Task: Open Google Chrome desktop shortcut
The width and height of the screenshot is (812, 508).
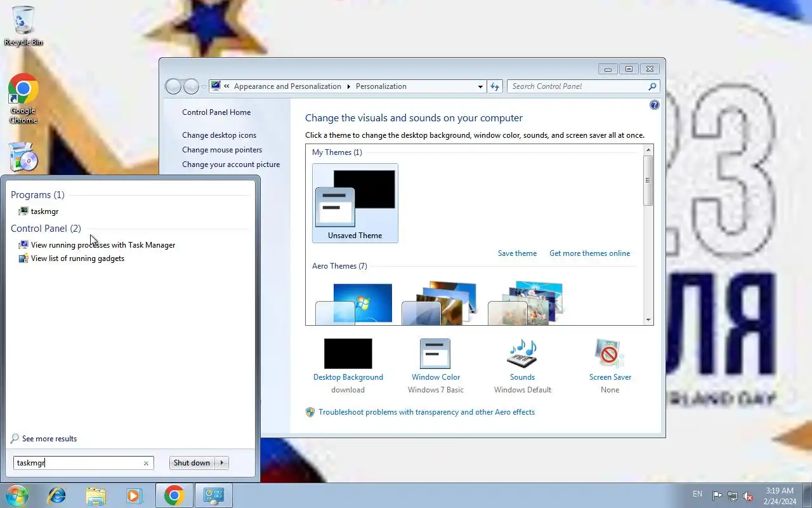Action: 23,98
